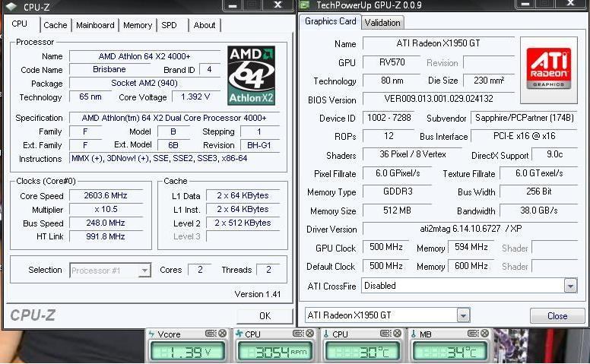Minimize the TechPowerUp GPU-Z window
Viewport: 590px width, 364px height.
(525, 4)
